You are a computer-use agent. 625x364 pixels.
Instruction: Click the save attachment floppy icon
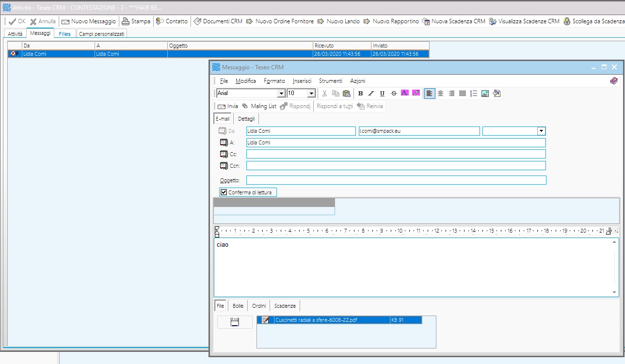coord(235,322)
